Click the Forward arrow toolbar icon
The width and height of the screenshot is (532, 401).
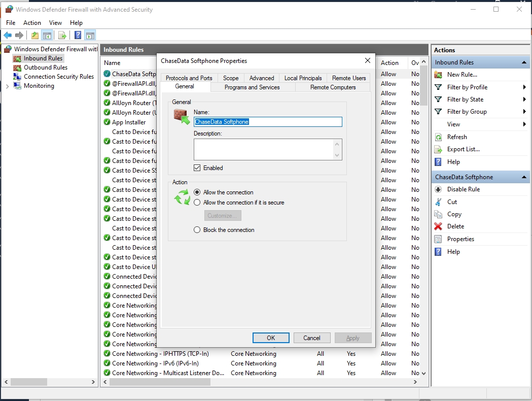[x=19, y=35]
